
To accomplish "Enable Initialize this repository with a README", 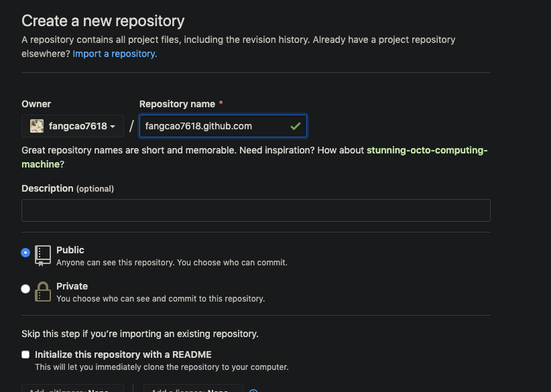I will point(25,354).
